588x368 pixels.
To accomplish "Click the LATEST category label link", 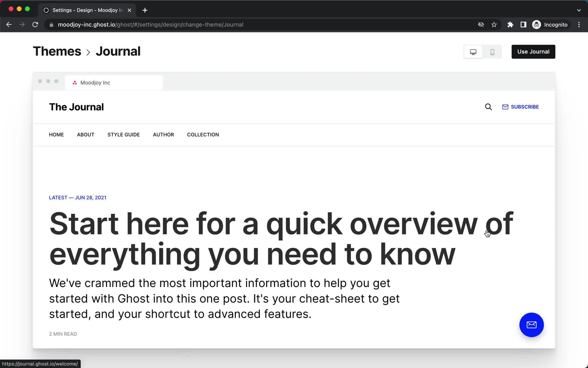I will tap(58, 197).
